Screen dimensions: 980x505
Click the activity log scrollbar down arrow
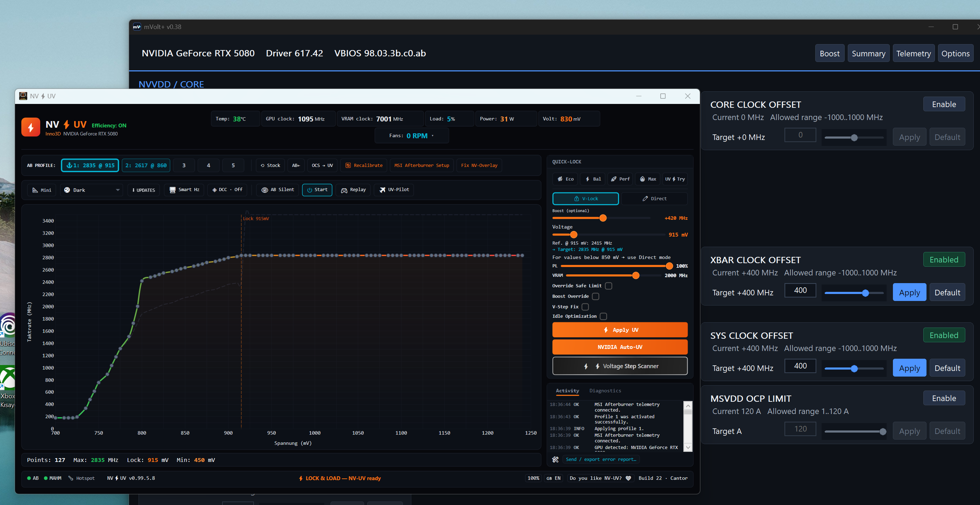688,448
